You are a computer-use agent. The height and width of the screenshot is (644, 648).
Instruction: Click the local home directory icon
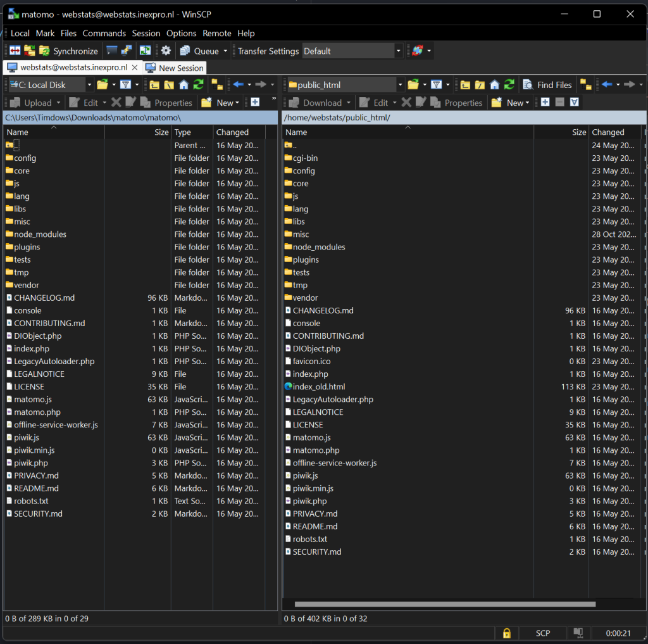[184, 85]
